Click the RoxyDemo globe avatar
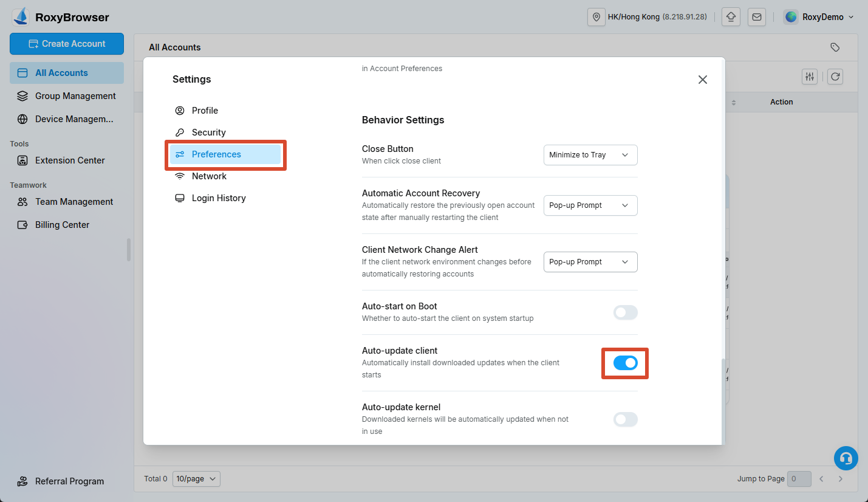The height and width of the screenshot is (502, 868). pos(791,17)
